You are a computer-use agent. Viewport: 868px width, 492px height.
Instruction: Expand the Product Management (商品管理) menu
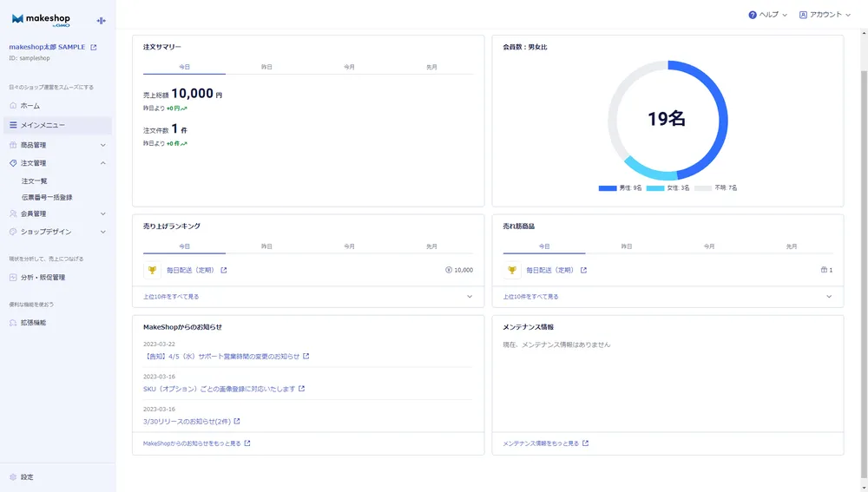[103, 145]
